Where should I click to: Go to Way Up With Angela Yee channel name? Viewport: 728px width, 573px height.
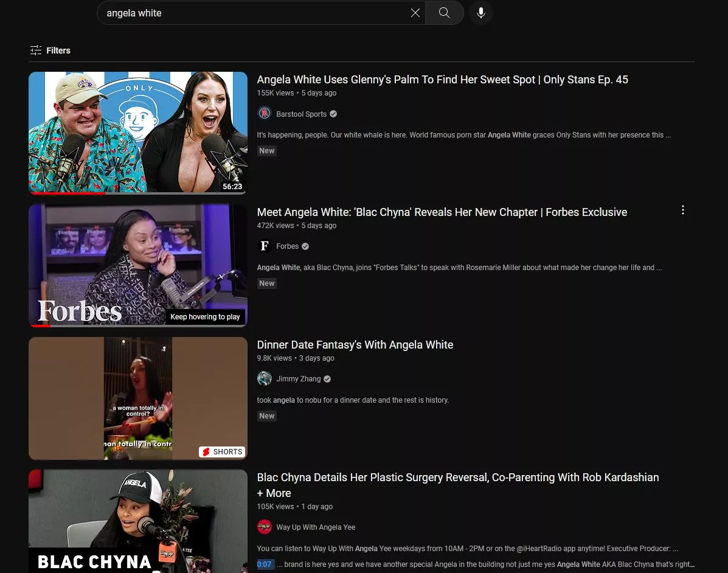click(x=316, y=527)
